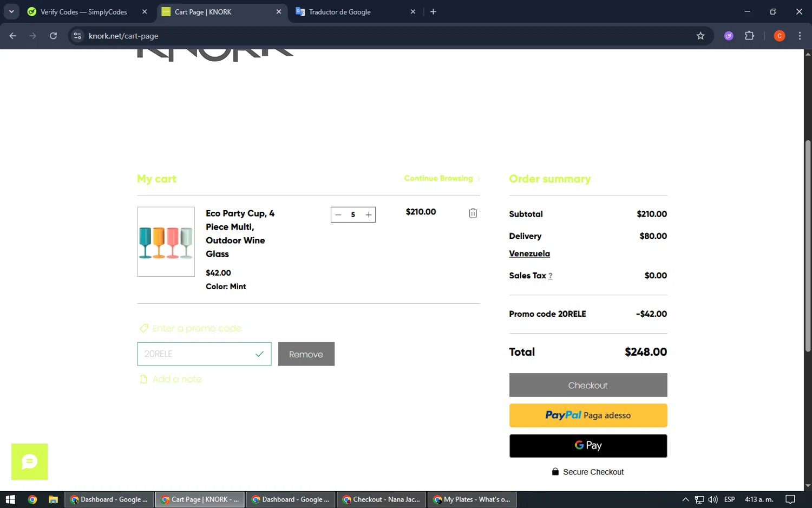
Task: Click the quantity field showing 5
Action: (353, 215)
